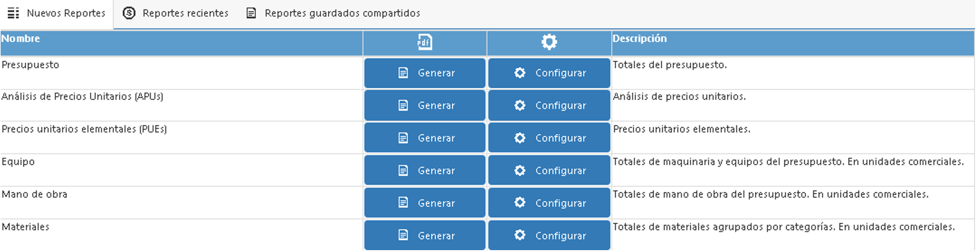Click the Nuevos Reportes list icon
Screen dimensions: 980x252
pos(13,13)
